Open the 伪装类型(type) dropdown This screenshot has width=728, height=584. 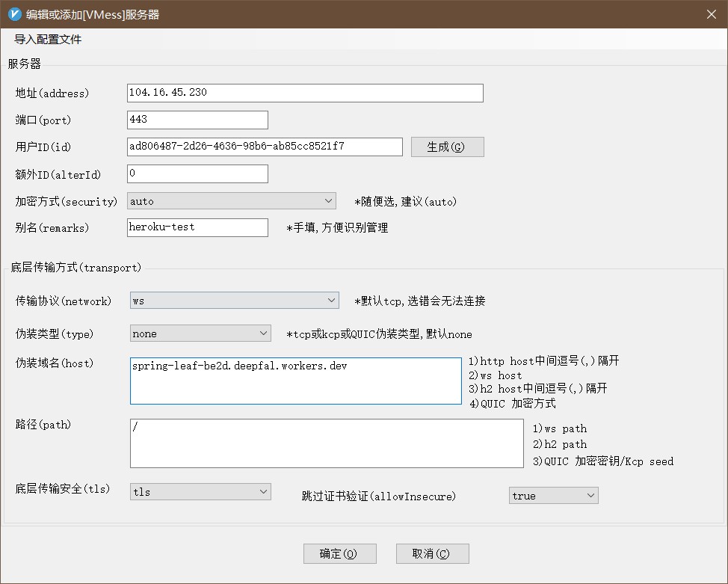200,333
